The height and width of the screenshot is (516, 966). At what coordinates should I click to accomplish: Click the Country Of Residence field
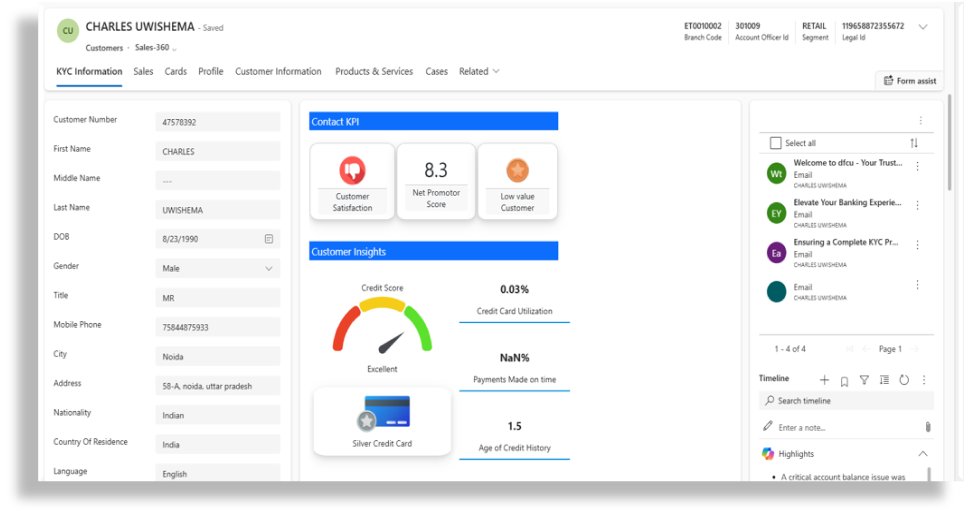tap(217, 445)
